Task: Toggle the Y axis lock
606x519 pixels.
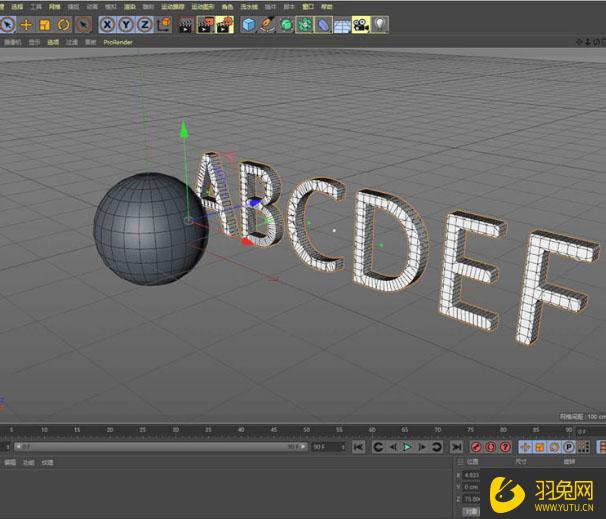Action: tap(126, 25)
